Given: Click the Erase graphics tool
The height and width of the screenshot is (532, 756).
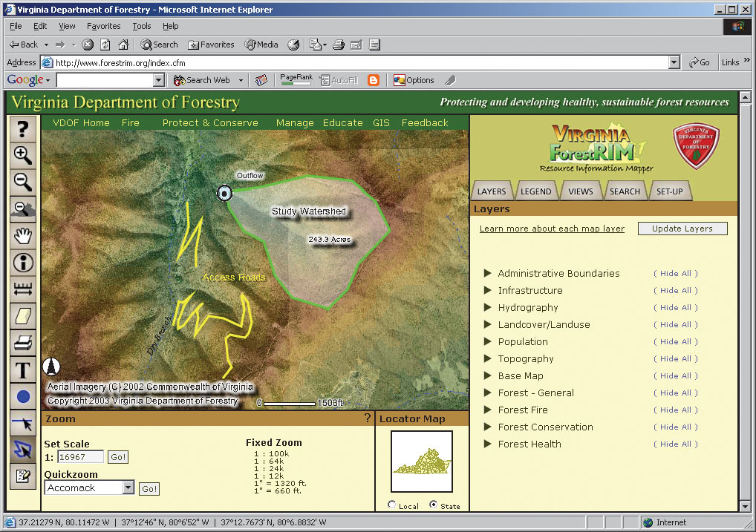Looking at the screenshot, I should 23,316.
